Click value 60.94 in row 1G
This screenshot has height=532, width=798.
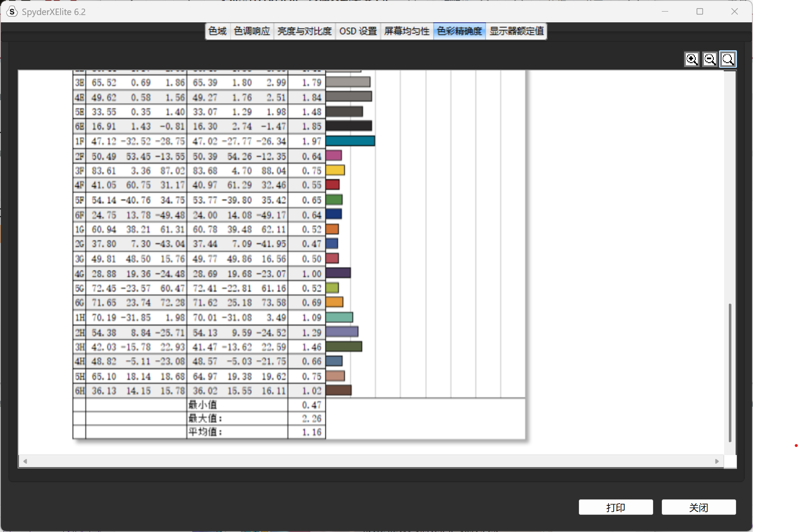[x=104, y=229]
